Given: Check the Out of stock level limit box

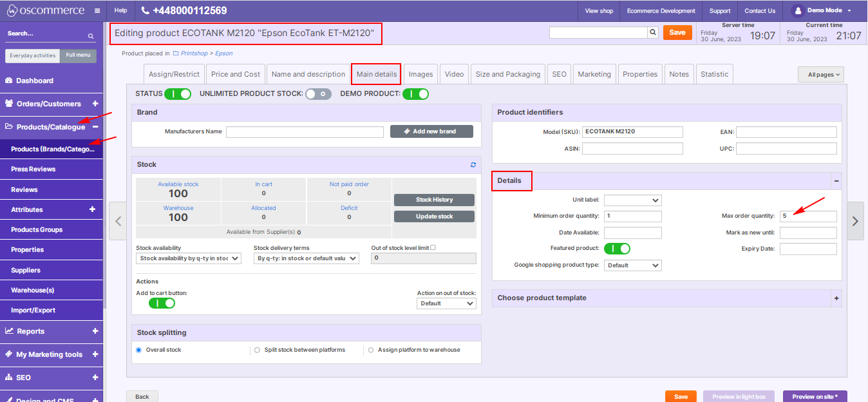Looking at the screenshot, I should 433,247.
